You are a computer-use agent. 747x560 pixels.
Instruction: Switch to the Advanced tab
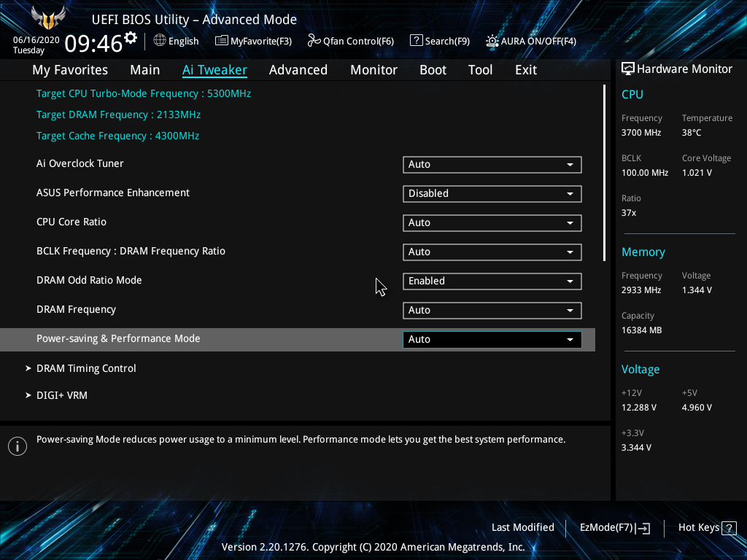(298, 69)
